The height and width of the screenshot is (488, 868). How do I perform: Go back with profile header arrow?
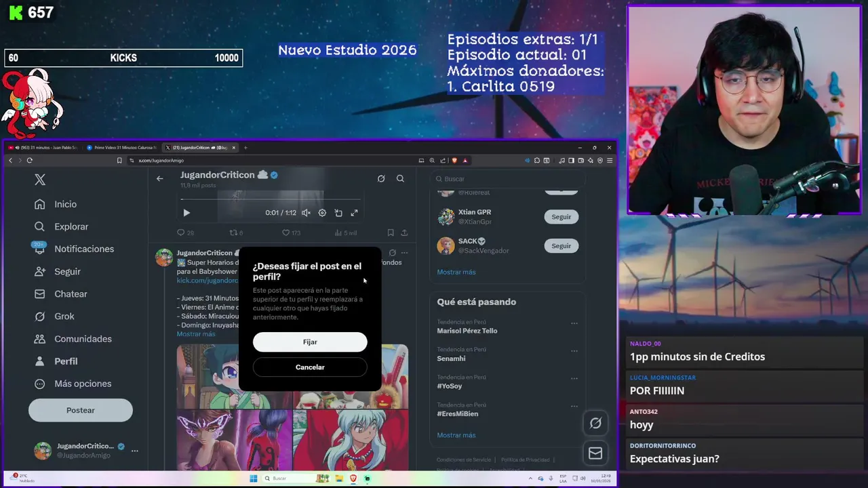159,178
